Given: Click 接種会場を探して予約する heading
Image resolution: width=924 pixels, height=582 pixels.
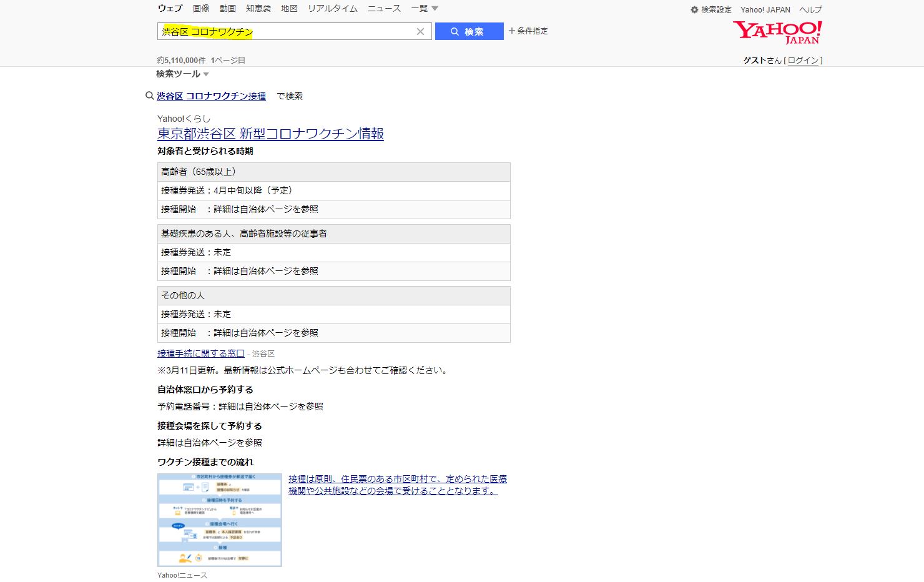Looking at the screenshot, I should [x=210, y=426].
